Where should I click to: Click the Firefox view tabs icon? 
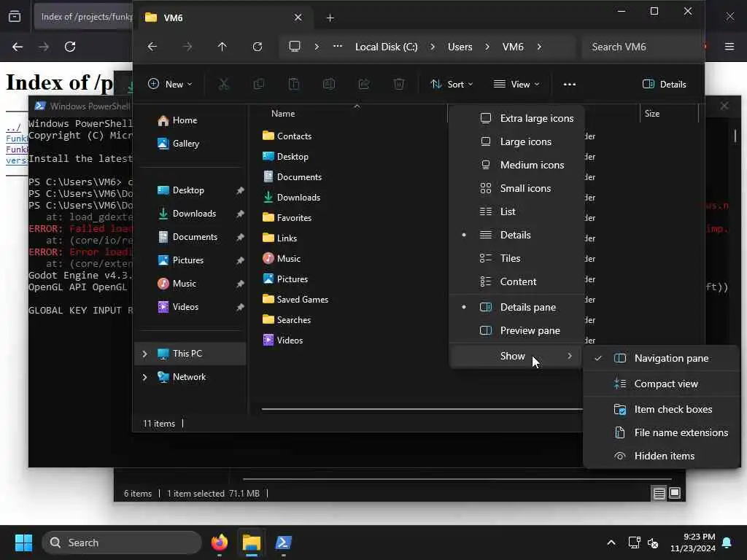15,17
